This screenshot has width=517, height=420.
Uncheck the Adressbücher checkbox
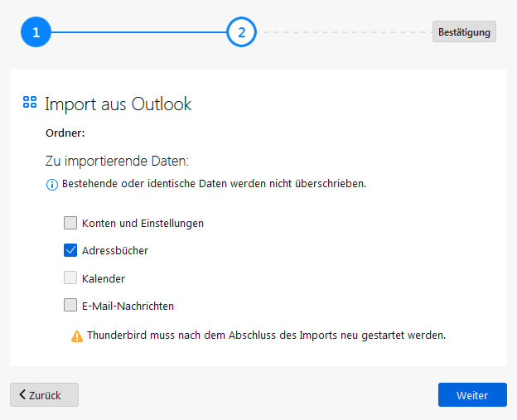click(x=70, y=250)
